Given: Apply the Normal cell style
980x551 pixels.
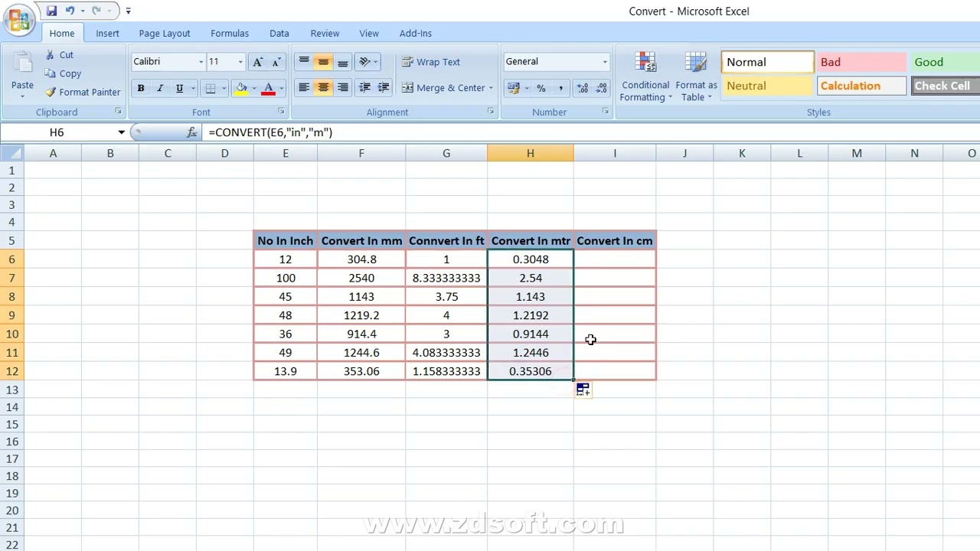Looking at the screenshot, I should (767, 62).
